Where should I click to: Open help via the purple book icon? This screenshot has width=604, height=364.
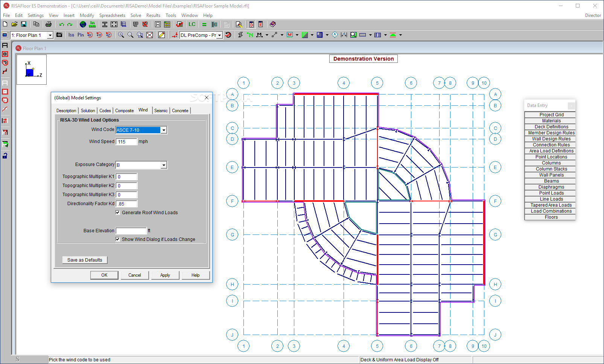click(x=273, y=24)
